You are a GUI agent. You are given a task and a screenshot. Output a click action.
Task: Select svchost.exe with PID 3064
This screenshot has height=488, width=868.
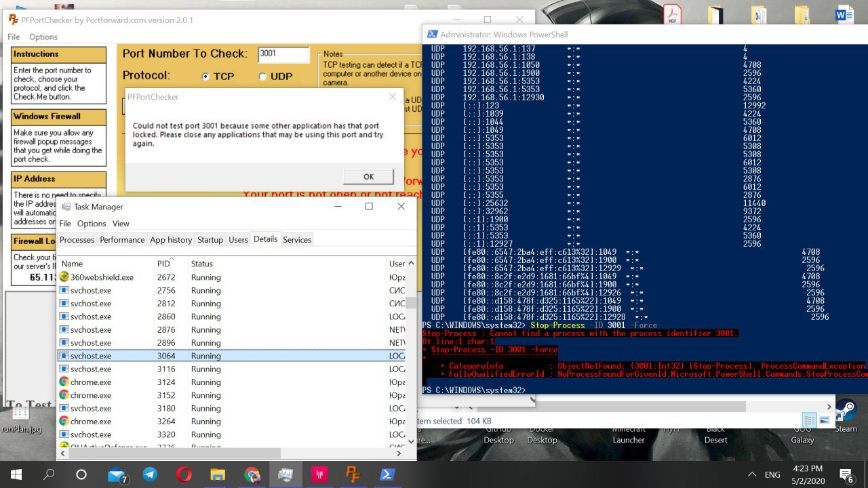click(x=232, y=356)
